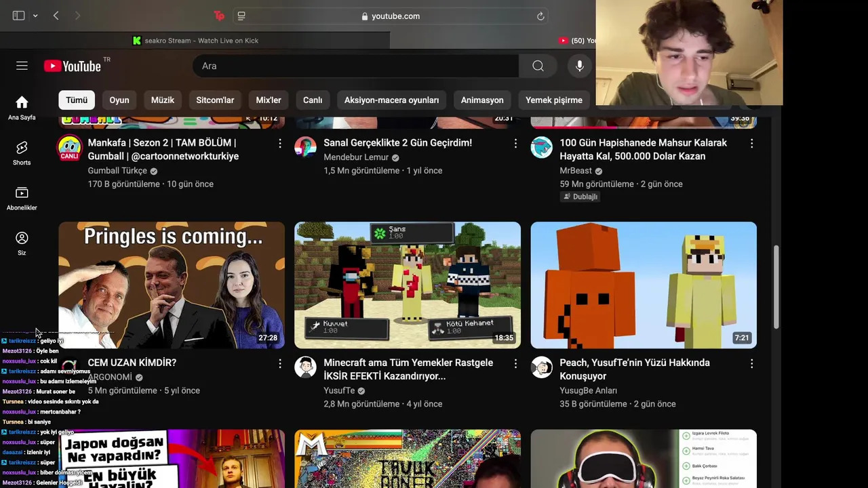Click YusugBe Anları channel avatar
The width and height of the screenshot is (868, 488).
pos(541,367)
